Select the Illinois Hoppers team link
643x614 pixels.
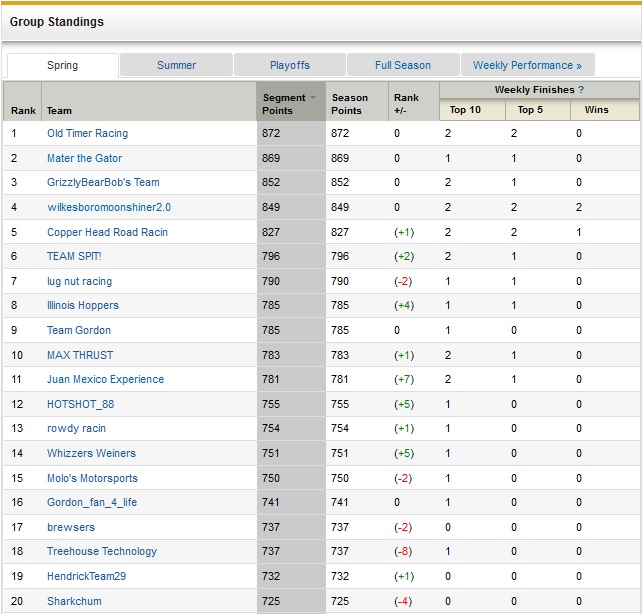pos(82,305)
